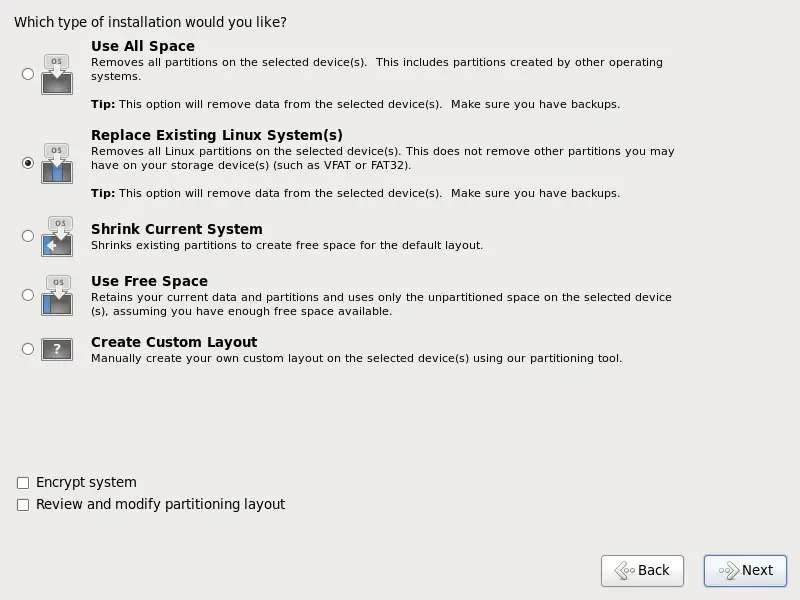Select the Create Custom Layout radio button
Viewport: 800px width, 600px height.
click(28, 349)
